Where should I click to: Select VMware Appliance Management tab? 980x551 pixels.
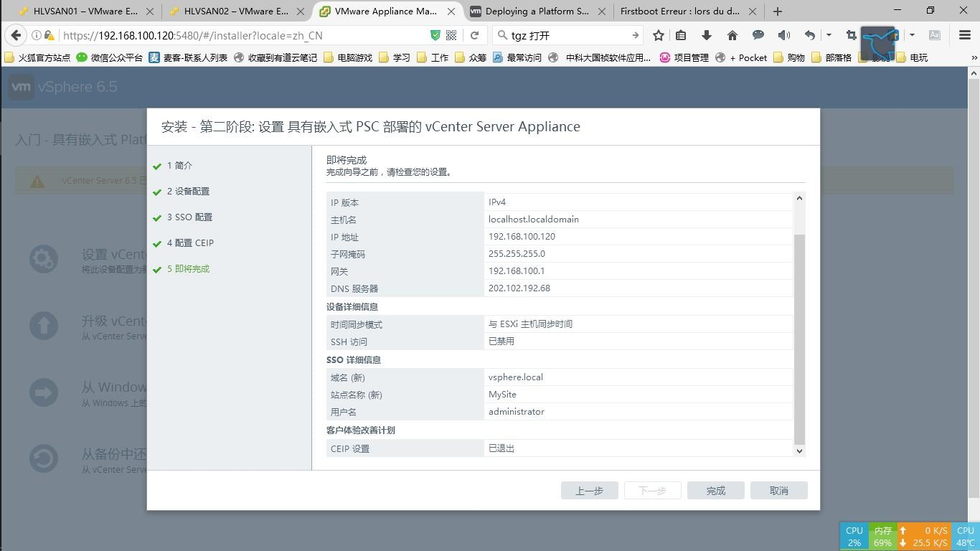[x=387, y=11]
